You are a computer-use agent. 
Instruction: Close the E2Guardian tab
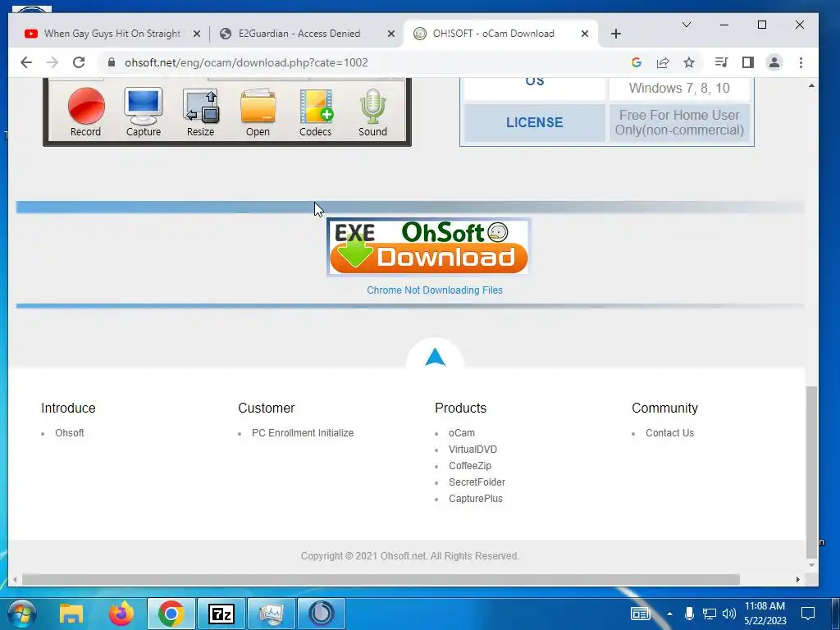[391, 34]
